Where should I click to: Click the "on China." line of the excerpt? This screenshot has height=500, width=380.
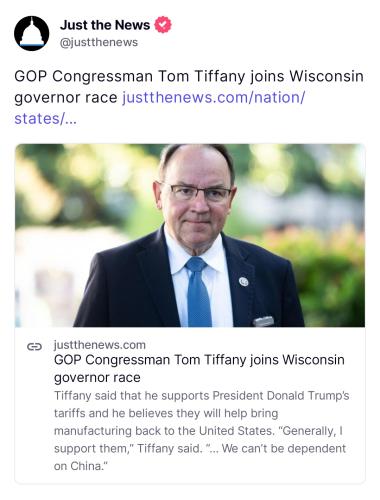click(81, 466)
